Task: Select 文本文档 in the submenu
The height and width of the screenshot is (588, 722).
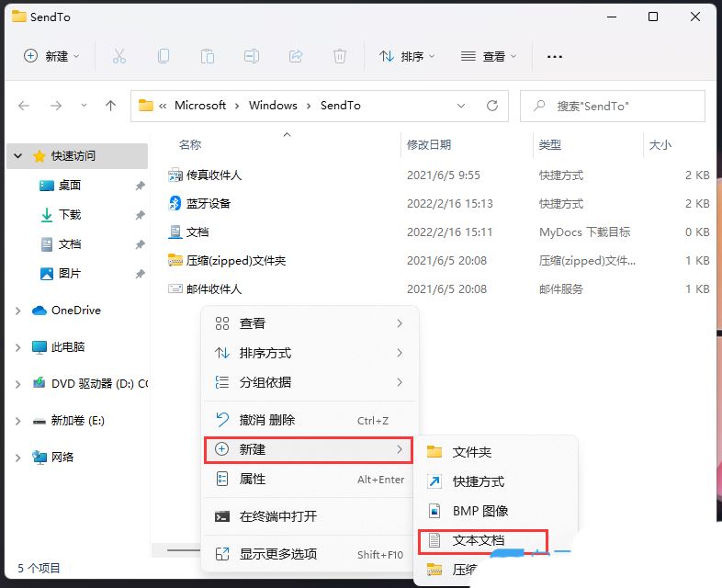Action: click(x=479, y=540)
